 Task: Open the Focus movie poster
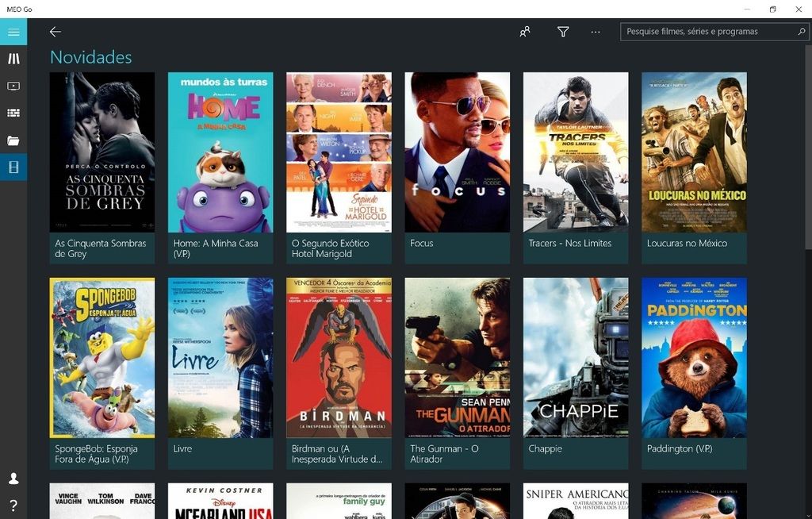point(457,152)
